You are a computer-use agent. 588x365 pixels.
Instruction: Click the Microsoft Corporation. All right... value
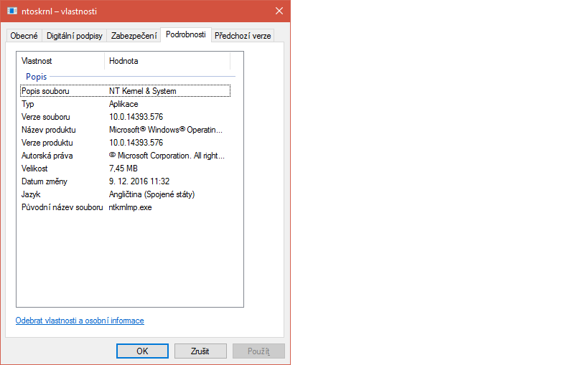(x=167, y=156)
